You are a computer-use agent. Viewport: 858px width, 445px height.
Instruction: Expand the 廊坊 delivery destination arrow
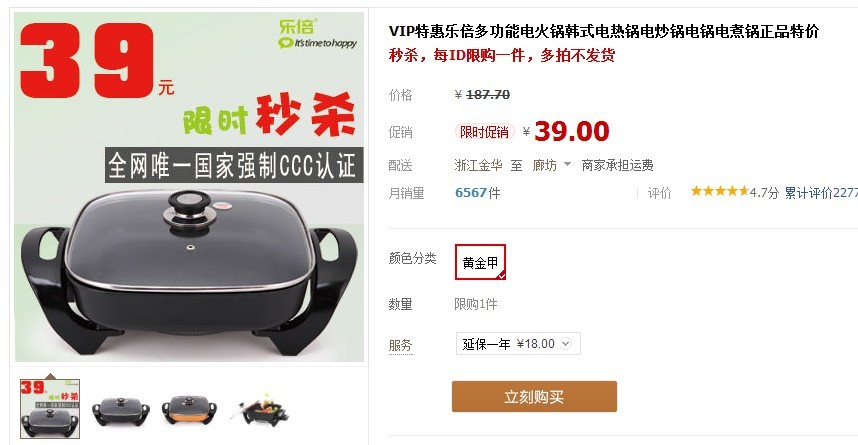(567, 164)
